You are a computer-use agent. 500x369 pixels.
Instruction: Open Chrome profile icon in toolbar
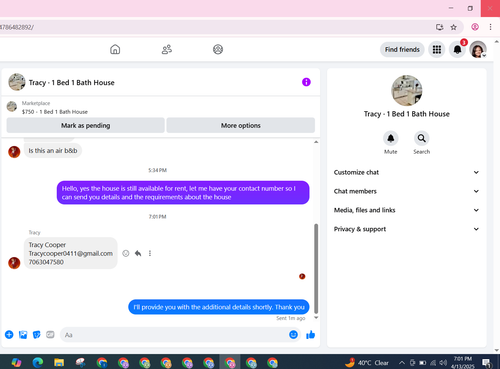point(475,27)
